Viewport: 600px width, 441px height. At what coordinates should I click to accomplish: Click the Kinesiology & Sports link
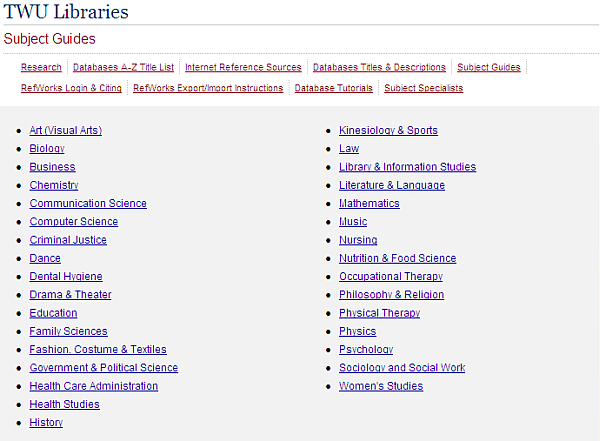click(x=388, y=131)
